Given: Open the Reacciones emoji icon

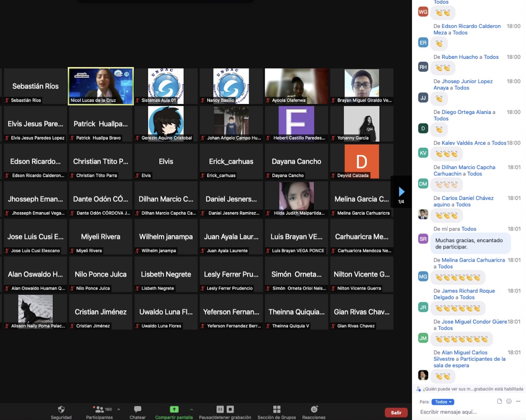Looking at the screenshot, I should point(314,409).
